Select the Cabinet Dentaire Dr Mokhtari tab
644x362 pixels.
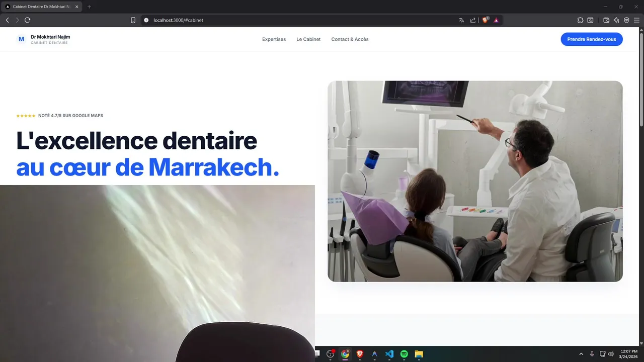click(x=42, y=7)
